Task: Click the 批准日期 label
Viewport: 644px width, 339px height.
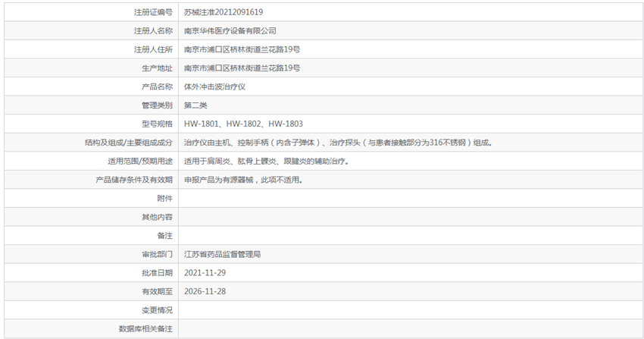Action: coord(158,273)
